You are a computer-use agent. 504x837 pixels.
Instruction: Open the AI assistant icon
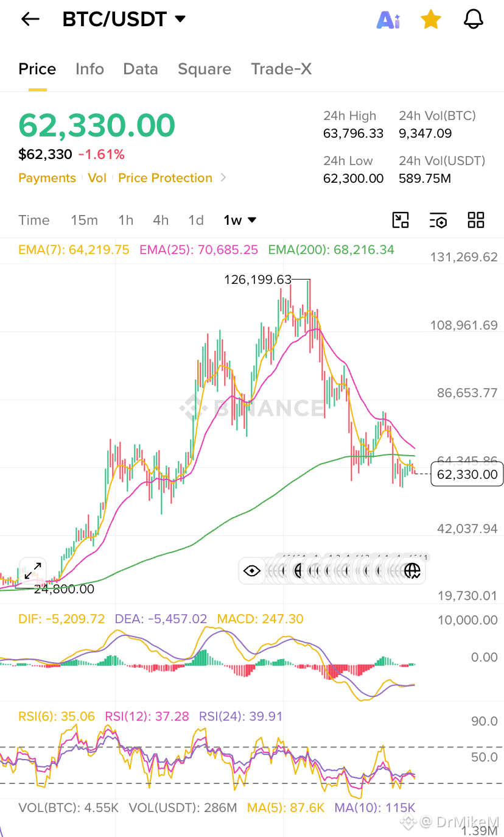(x=388, y=19)
